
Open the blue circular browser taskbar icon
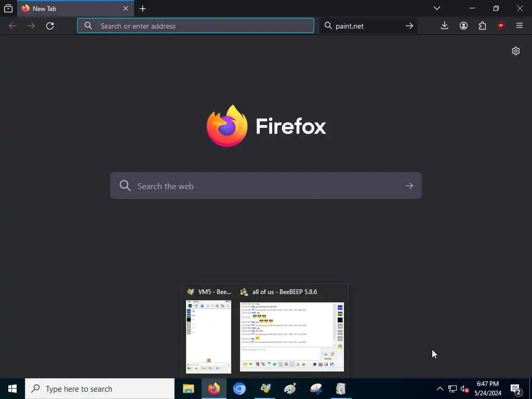pyautogui.click(x=240, y=389)
